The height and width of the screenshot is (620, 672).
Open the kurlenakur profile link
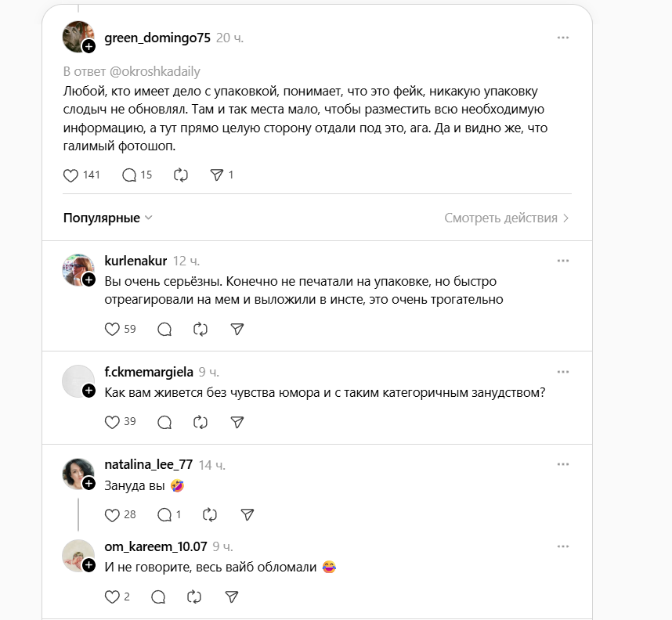pos(135,261)
